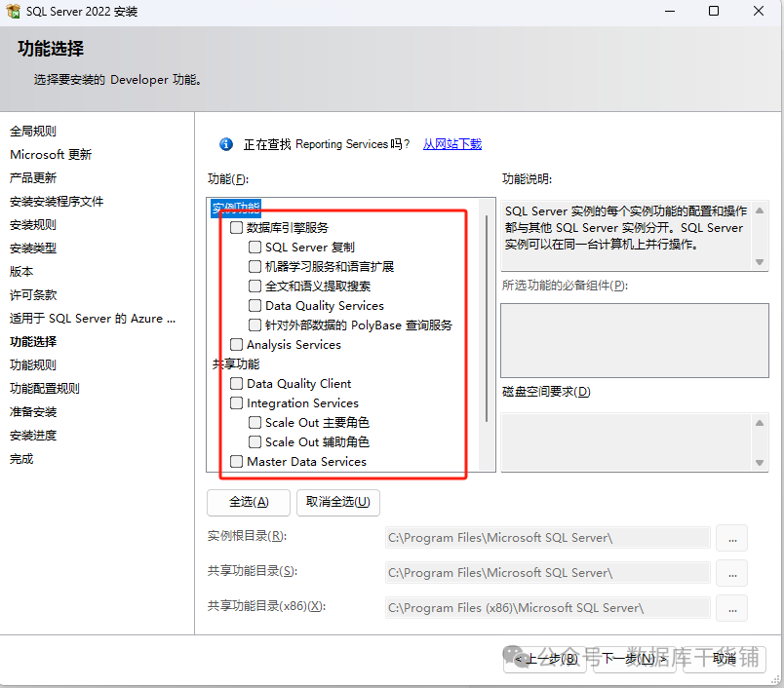This screenshot has height=688, width=784.
Task: Select Scale Out 辅助角色 checkbox
Action: pyautogui.click(x=255, y=442)
